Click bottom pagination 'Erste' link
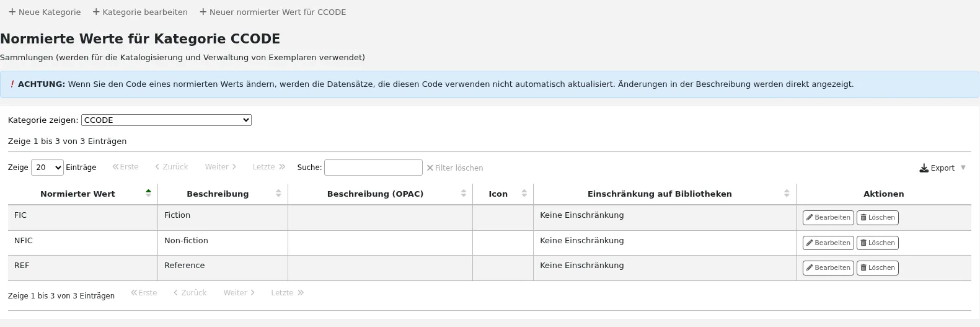 coord(144,293)
